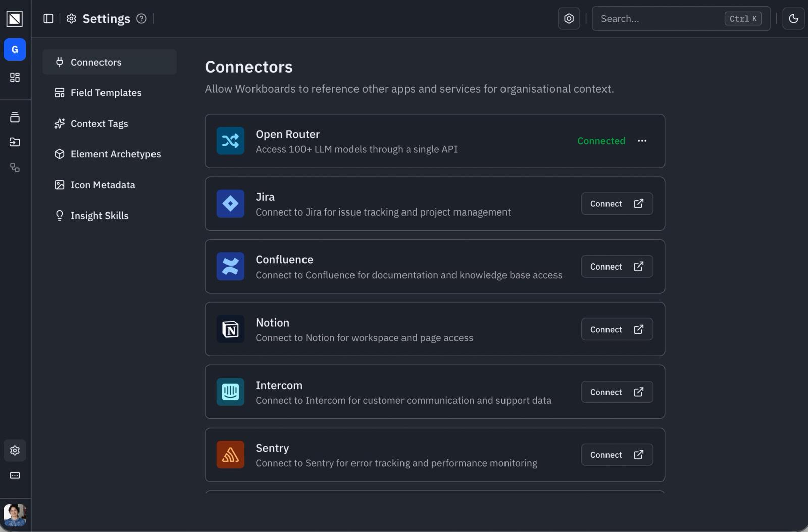Viewport: 808px width, 532px height.
Task: Click the green Connected status text
Action: tap(601, 141)
